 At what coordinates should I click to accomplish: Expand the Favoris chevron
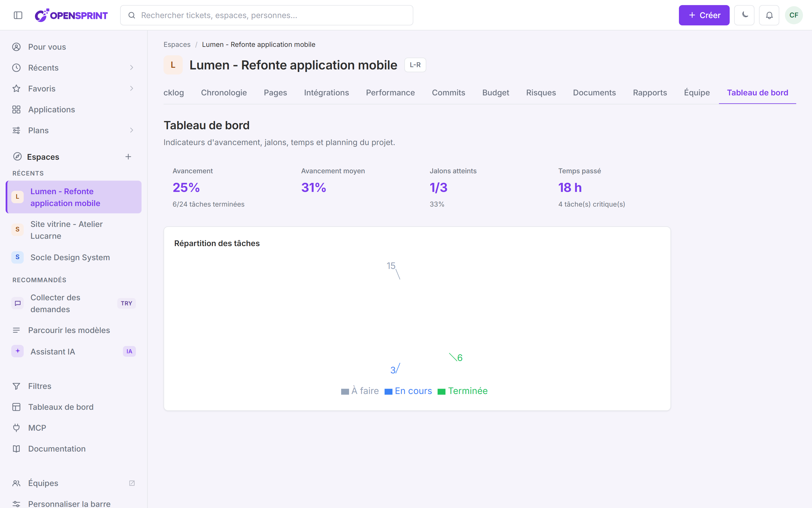[132, 88]
